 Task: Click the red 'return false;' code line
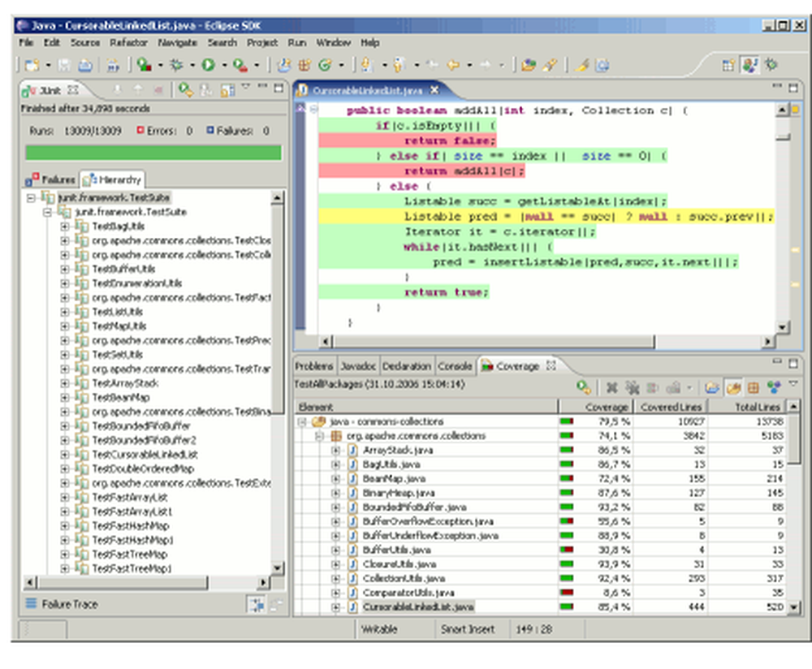click(408, 140)
